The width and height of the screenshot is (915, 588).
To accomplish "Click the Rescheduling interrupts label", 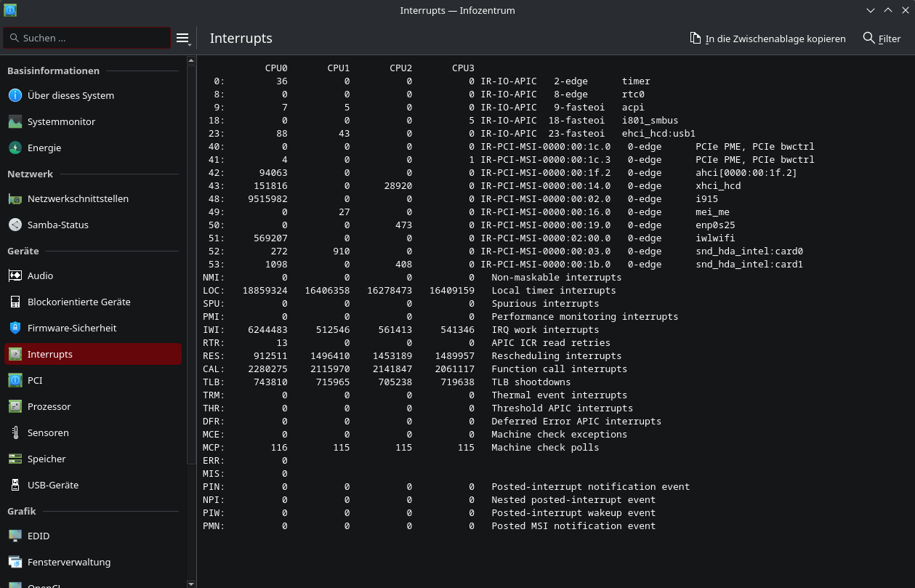I will pyautogui.click(x=557, y=355).
